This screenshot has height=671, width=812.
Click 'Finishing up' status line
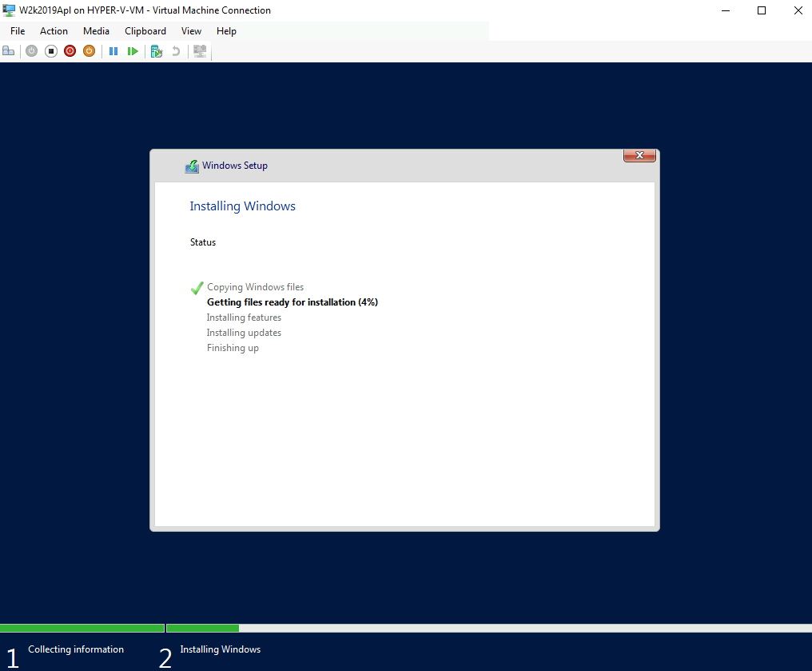[x=233, y=348]
